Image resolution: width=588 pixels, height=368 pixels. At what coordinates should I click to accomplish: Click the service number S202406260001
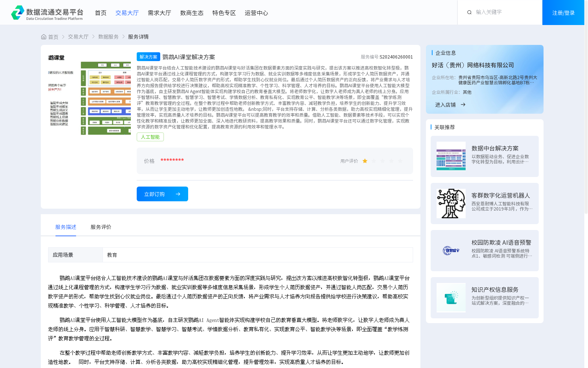coord(396,57)
